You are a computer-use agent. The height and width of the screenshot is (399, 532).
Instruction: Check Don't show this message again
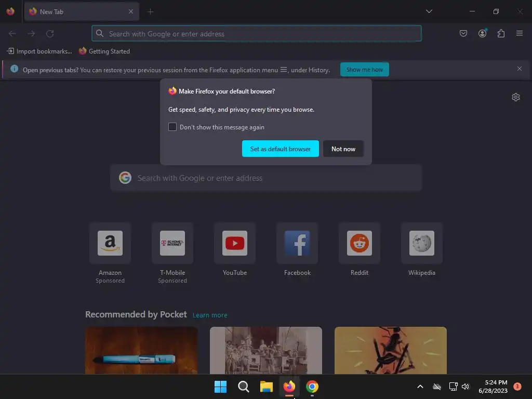tap(172, 127)
